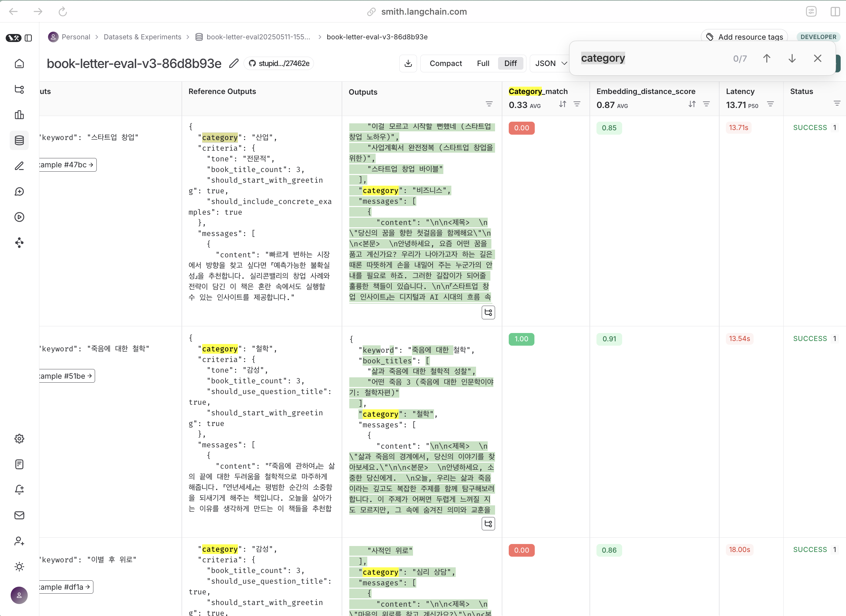Toggle the light/dark theme sun icon
The image size is (846, 616).
(x=19, y=567)
